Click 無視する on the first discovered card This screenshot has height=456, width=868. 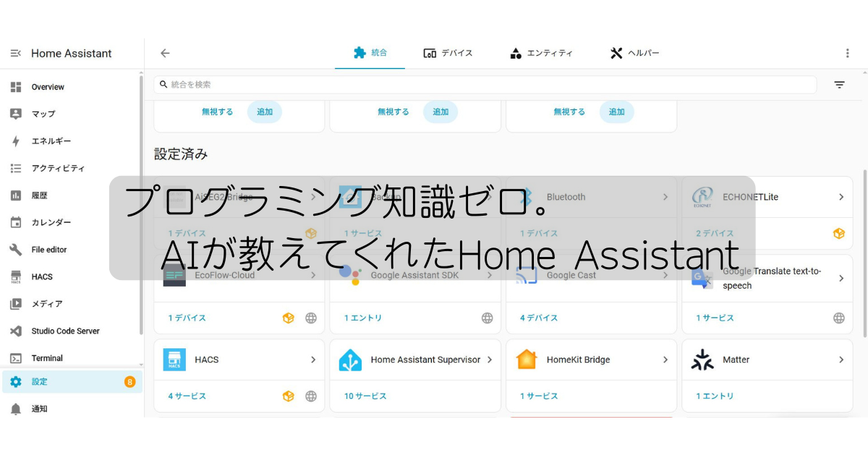point(217,111)
